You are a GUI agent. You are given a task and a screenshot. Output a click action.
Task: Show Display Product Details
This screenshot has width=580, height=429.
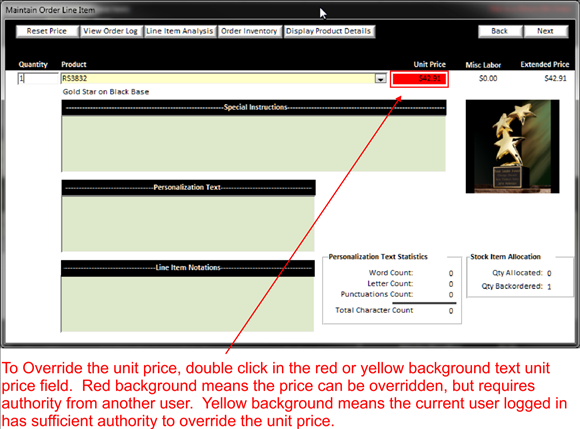coord(328,31)
